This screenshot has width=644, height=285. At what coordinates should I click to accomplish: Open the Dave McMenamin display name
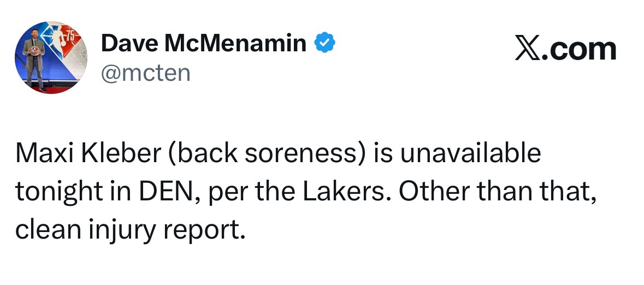pos(204,44)
